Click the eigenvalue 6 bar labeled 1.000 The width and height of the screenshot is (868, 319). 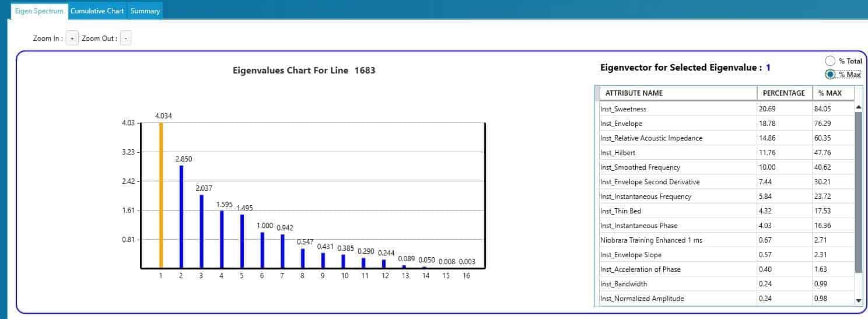pos(262,250)
